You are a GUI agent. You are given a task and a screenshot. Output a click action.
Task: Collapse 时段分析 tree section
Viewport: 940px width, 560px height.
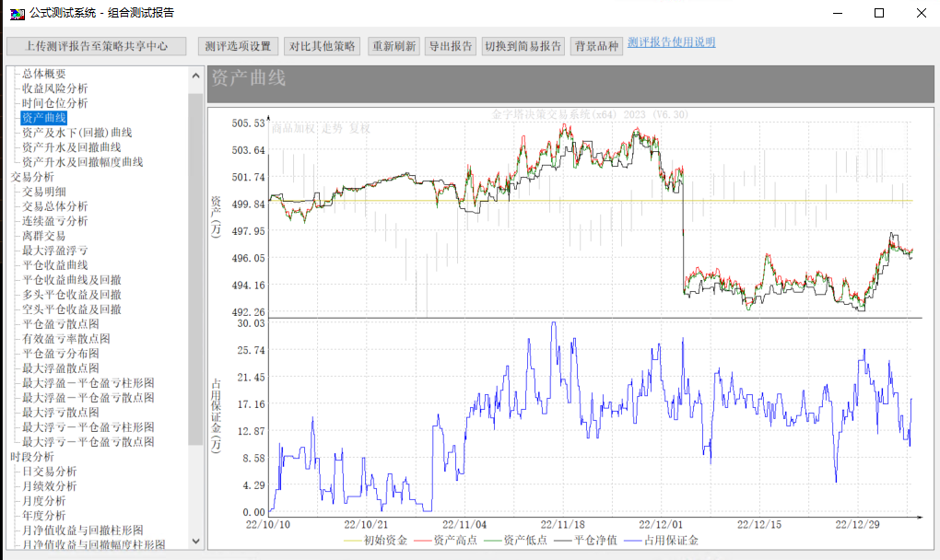[32, 457]
